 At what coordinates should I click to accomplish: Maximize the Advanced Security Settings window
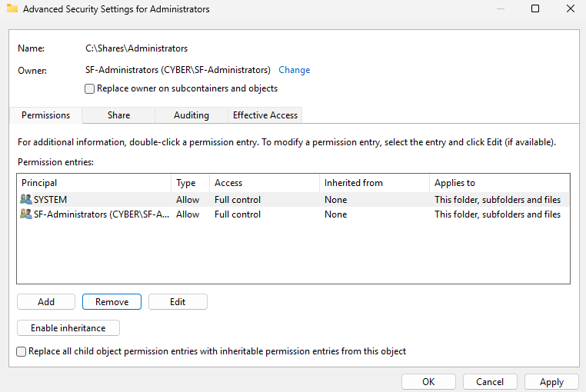pyautogui.click(x=535, y=9)
